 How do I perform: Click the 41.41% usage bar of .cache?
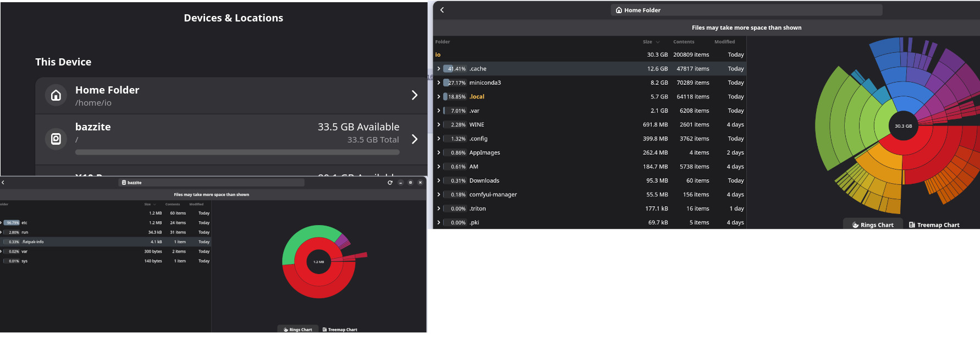click(x=455, y=69)
